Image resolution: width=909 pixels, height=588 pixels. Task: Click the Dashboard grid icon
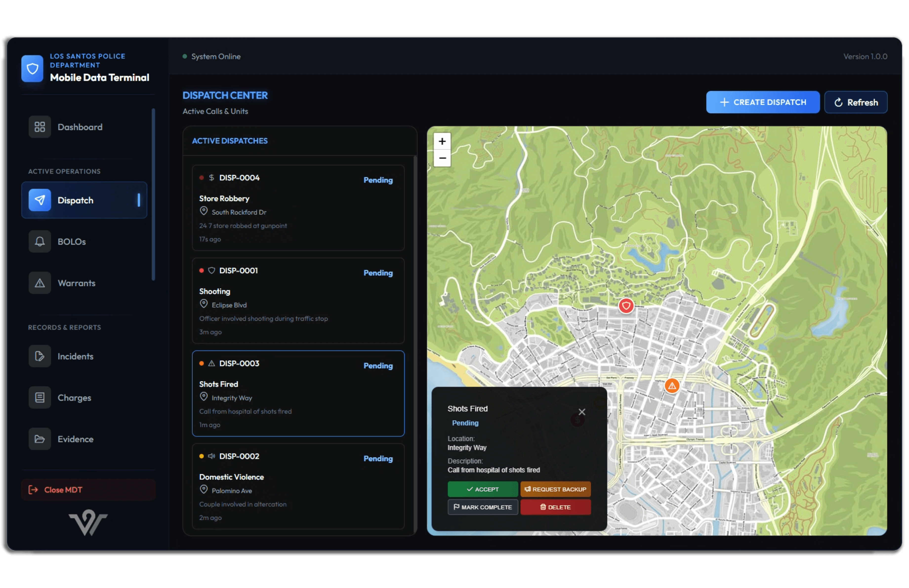(x=40, y=127)
